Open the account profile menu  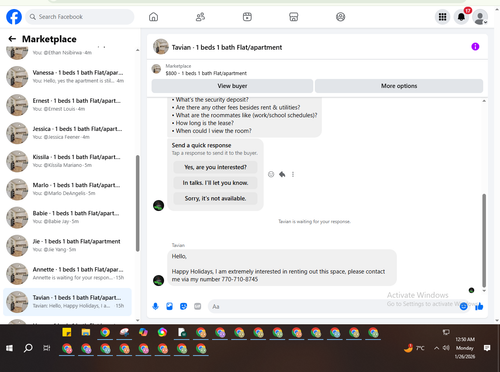click(x=480, y=17)
